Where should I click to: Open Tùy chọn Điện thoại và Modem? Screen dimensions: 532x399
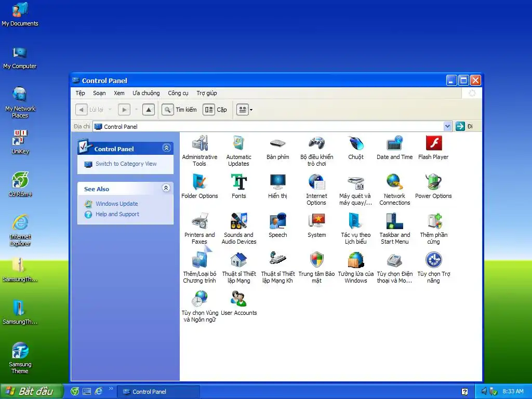click(395, 268)
